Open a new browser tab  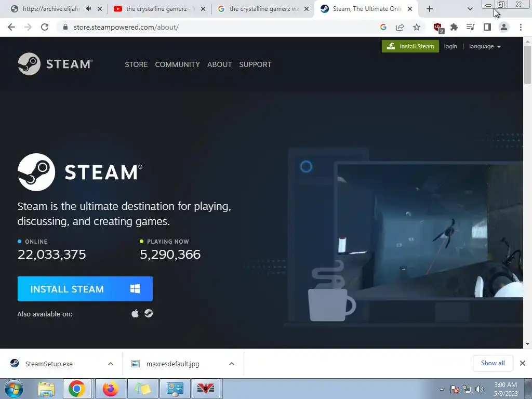pyautogui.click(x=430, y=9)
